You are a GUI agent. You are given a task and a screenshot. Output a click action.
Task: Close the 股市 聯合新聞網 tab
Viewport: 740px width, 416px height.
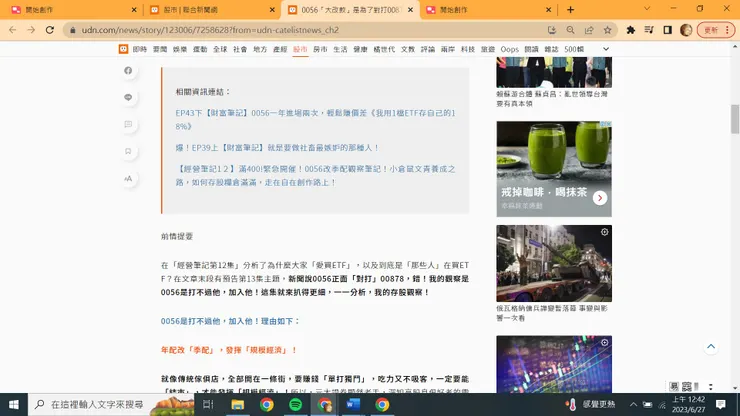tap(272, 9)
